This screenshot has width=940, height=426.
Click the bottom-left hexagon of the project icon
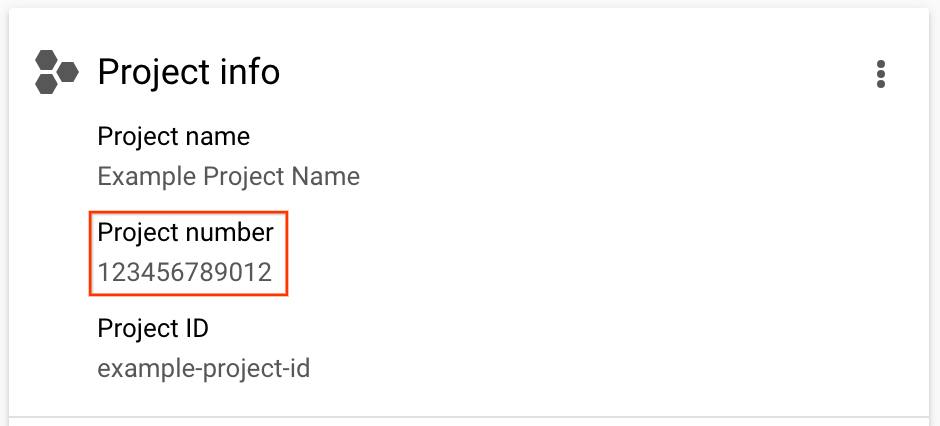pyautogui.click(x=47, y=84)
